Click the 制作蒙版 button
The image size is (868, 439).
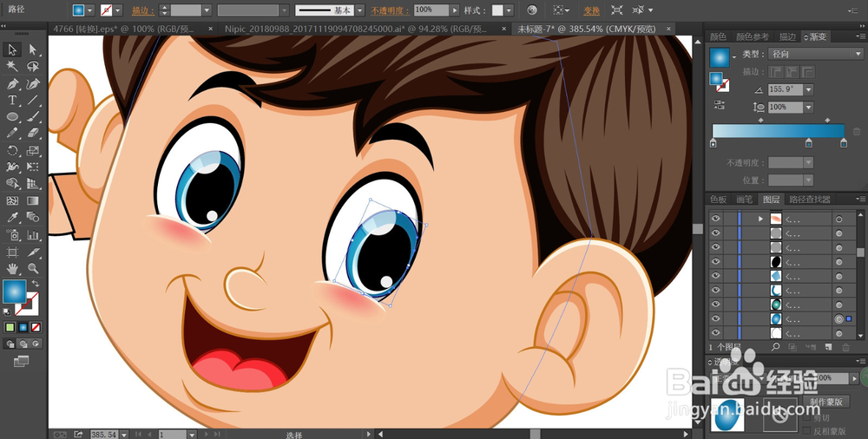point(826,402)
